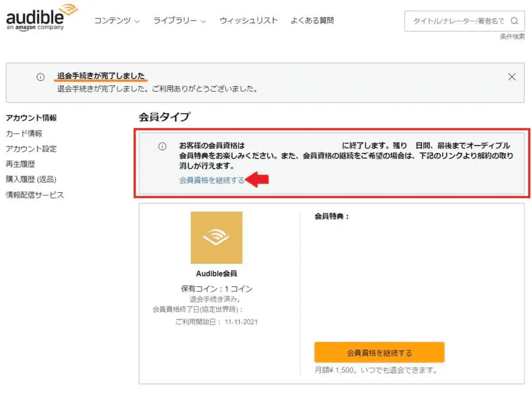The image size is (532, 394).
Task: Dismiss the 退会手続きが完了しました notification
Action: [512, 77]
